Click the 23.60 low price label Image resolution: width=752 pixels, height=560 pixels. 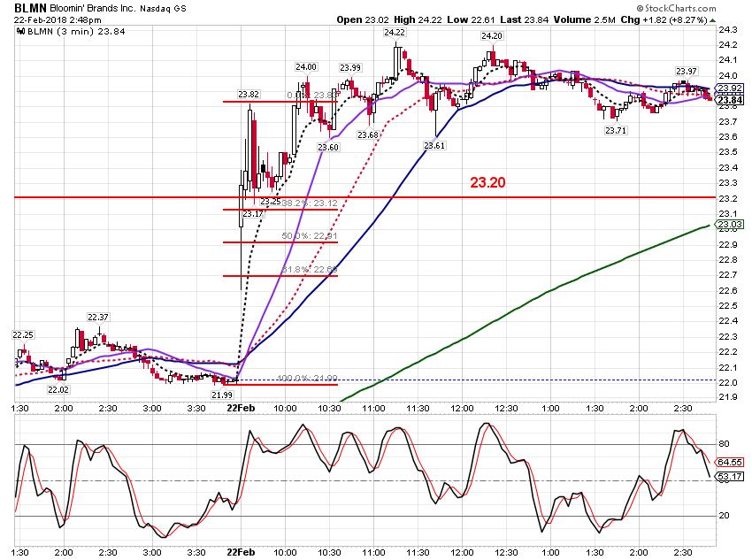328,147
